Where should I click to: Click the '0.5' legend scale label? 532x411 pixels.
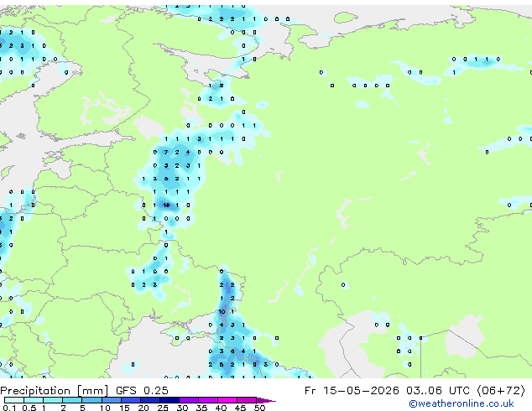[x=29, y=408]
